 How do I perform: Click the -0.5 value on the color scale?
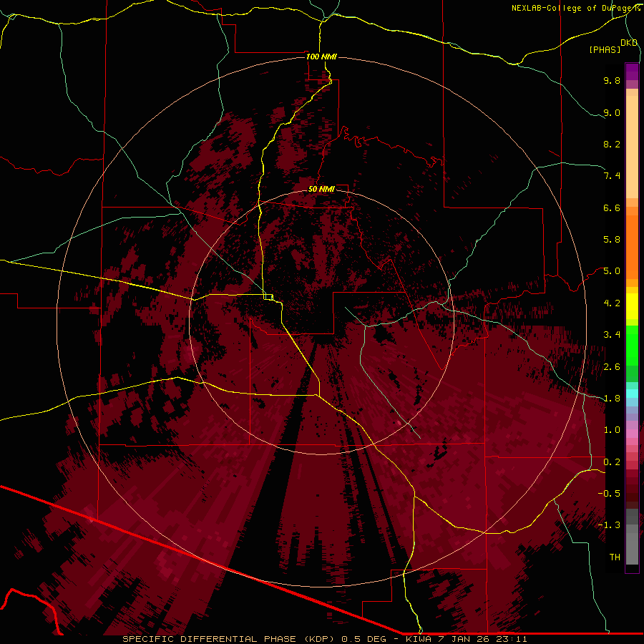point(609,494)
